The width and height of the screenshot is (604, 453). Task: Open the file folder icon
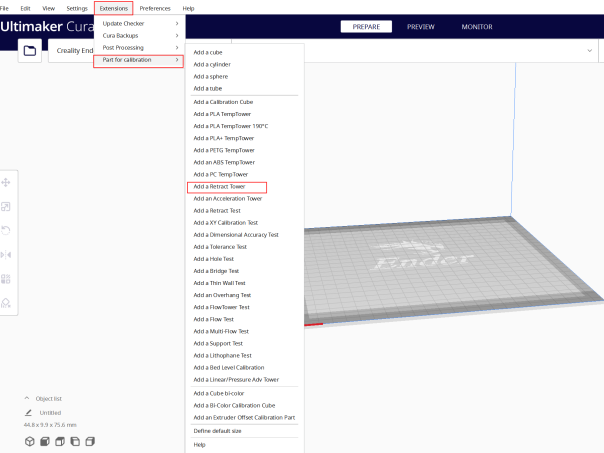click(30, 50)
